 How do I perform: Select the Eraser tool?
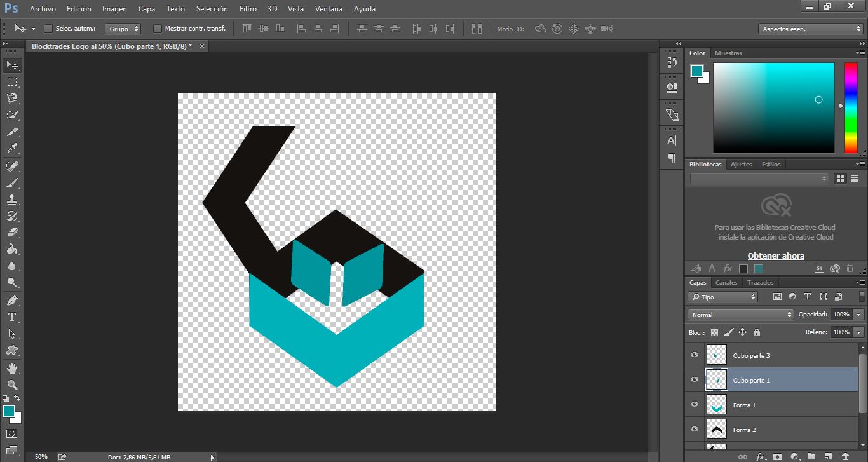12,233
